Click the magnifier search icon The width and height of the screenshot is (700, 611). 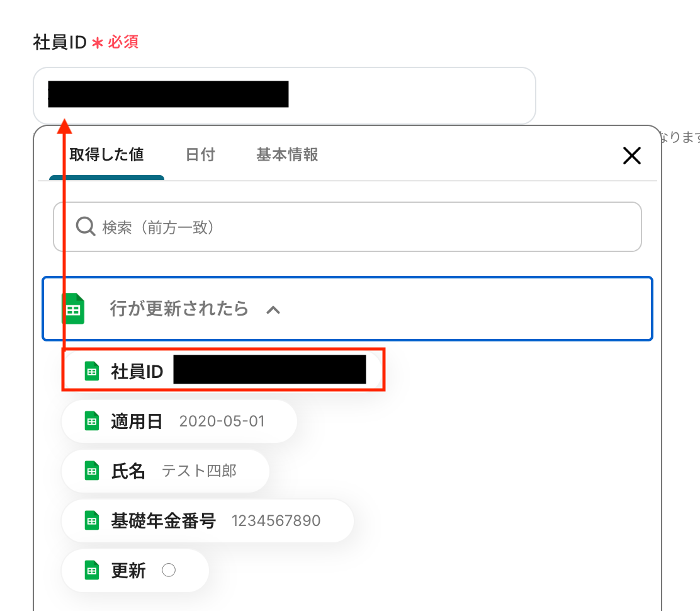(x=85, y=226)
